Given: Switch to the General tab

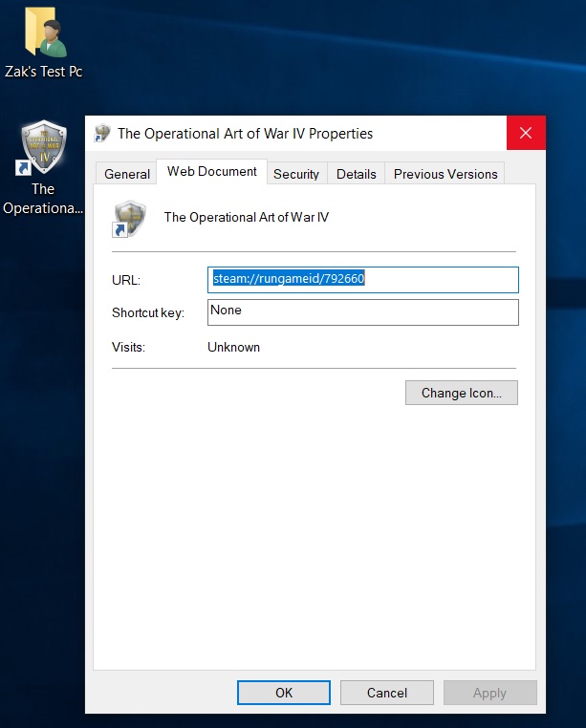Looking at the screenshot, I should point(127,174).
